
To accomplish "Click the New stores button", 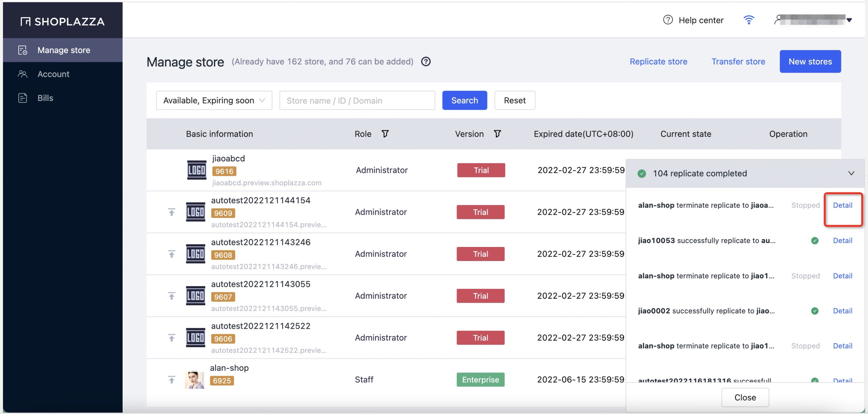I will (810, 62).
